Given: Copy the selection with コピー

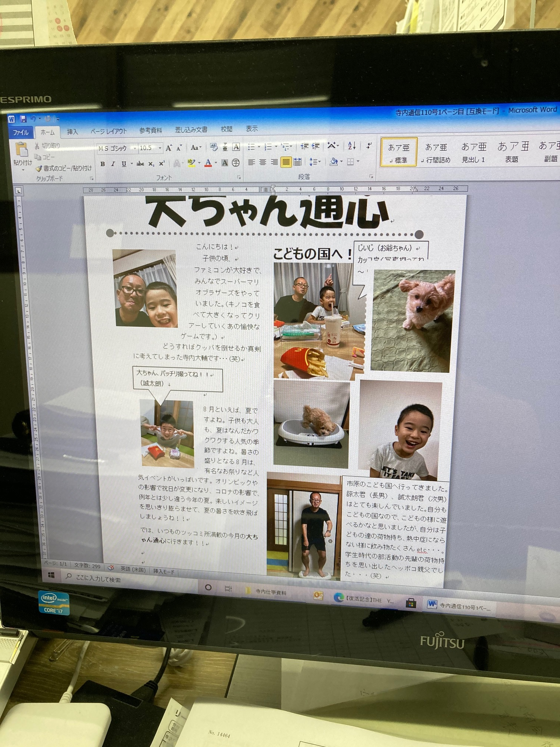Looking at the screenshot, I should (x=44, y=157).
